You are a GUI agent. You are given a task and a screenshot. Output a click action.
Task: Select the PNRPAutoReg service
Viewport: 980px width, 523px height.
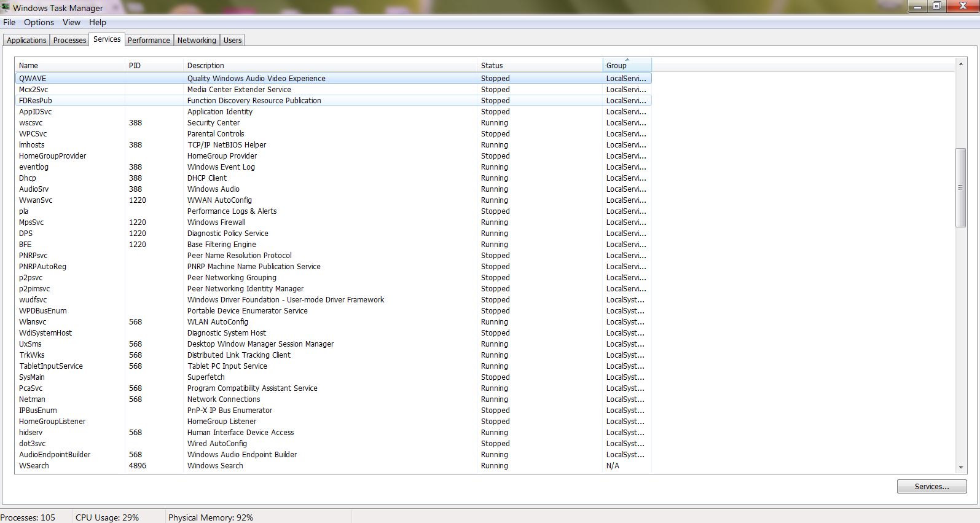point(333,266)
